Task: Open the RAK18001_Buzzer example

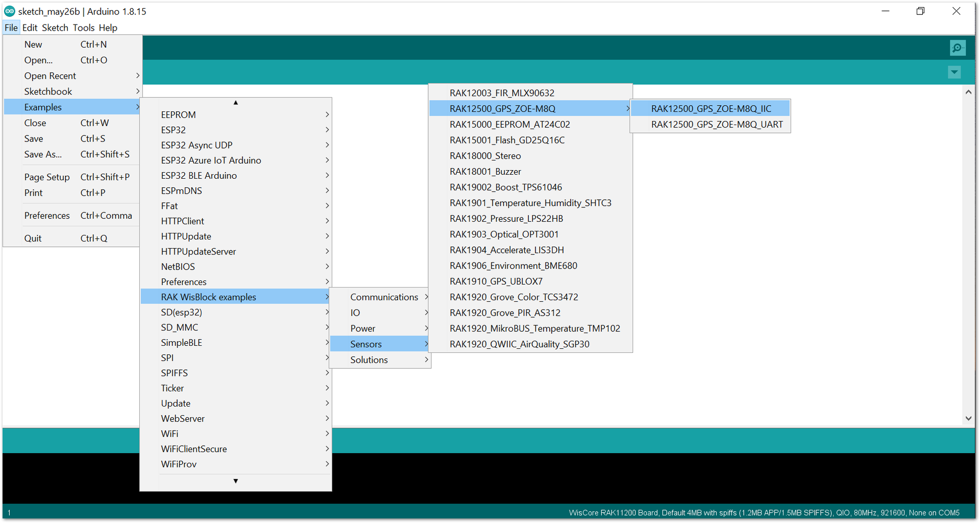Action: click(x=530, y=172)
